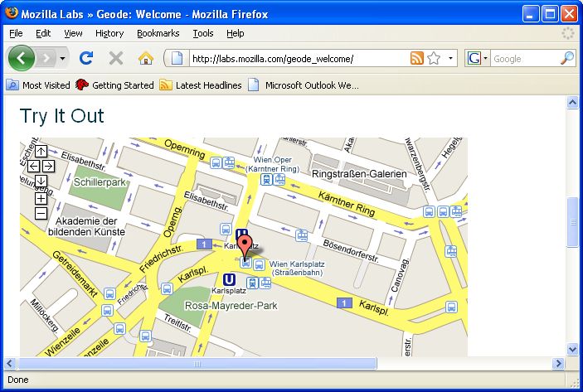Screen dimensions: 583x392
Task: Open the back/forward history dropdown arrow
Action: 62,58
